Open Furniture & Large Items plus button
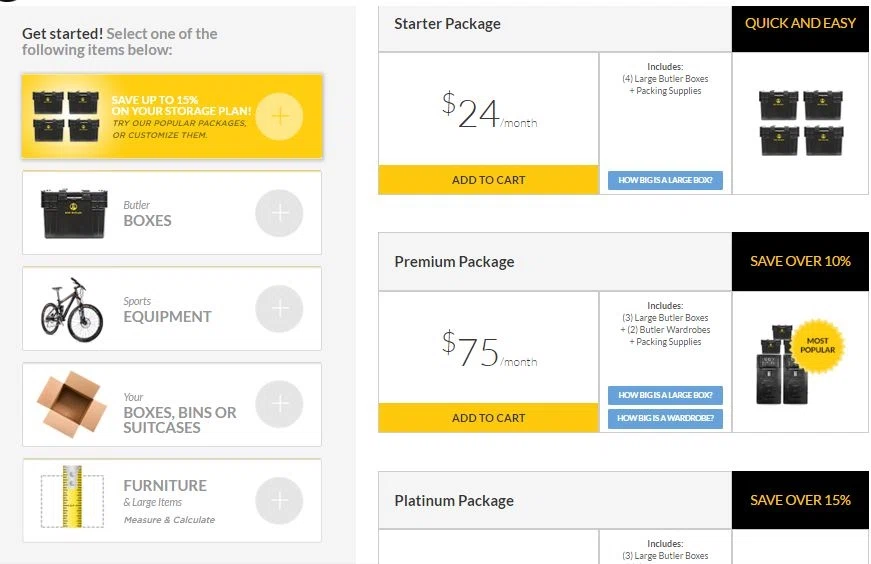Screen dimensions: 871x564 (279, 500)
